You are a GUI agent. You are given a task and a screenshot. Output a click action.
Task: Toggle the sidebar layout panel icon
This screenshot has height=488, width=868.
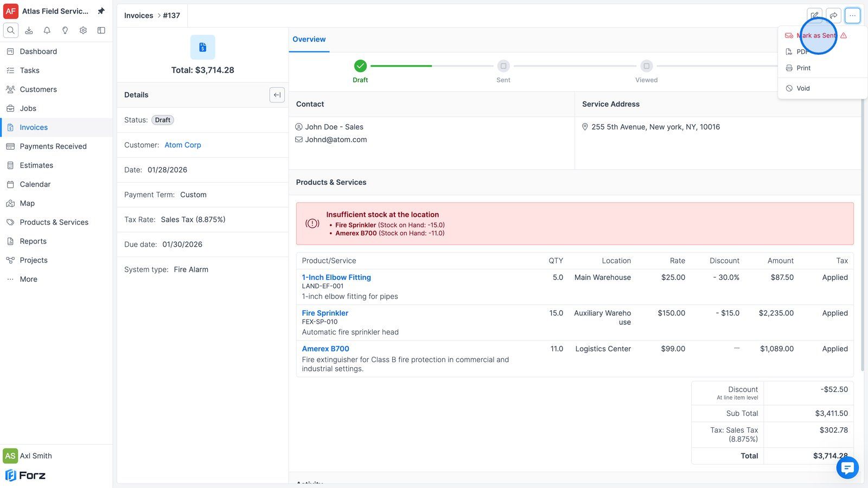(101, 30)
